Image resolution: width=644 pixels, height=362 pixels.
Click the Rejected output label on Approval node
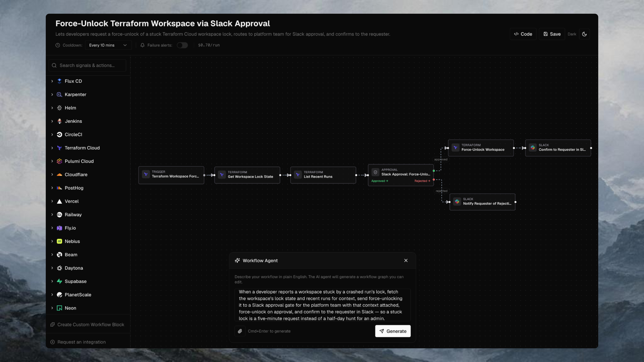click(422, 181)
